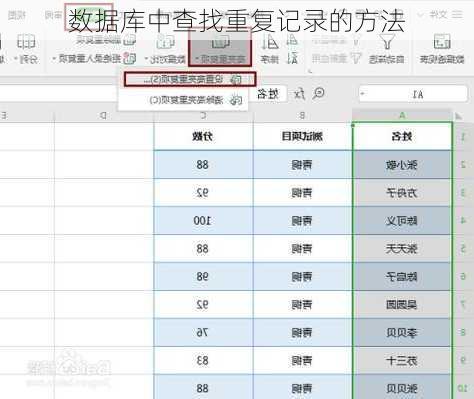Screen dimensions: 474x399
Task: Select the name cell 张贝贝
Action: coord(402,388)
